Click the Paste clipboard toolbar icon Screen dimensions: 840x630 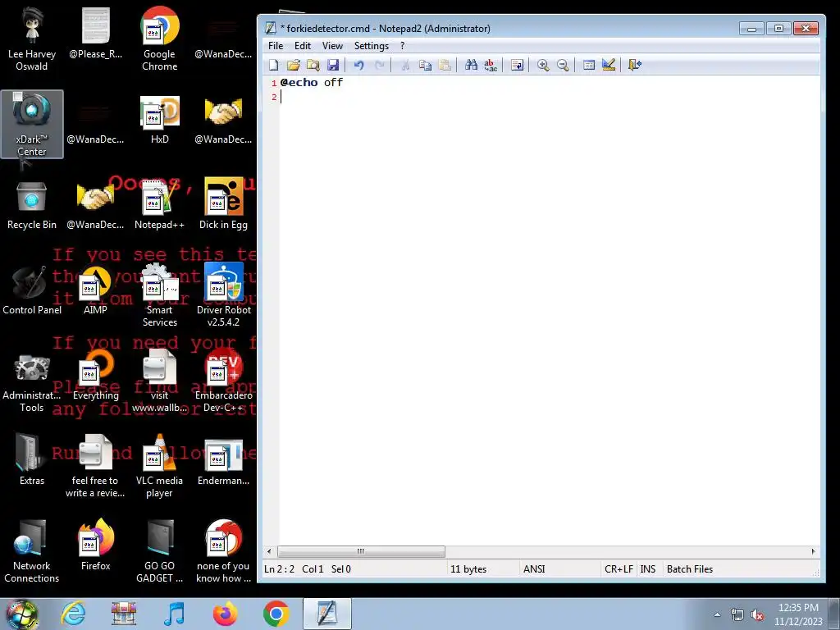[445, 66]
